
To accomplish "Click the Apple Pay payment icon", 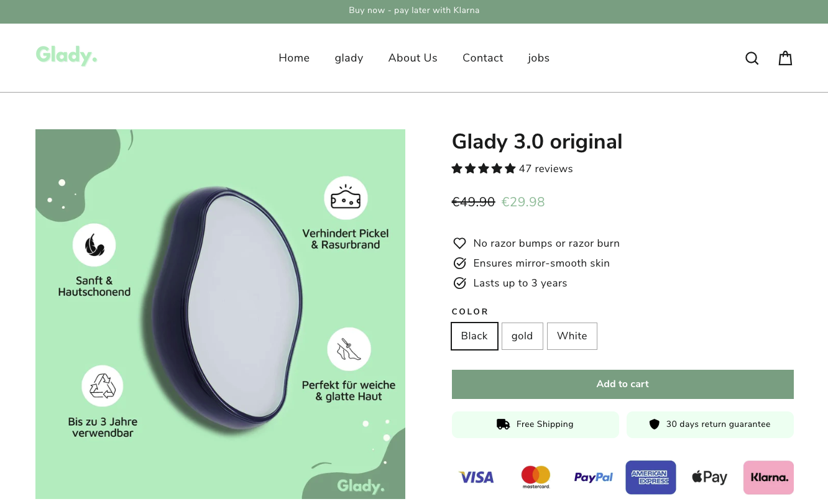I will 709,477.
